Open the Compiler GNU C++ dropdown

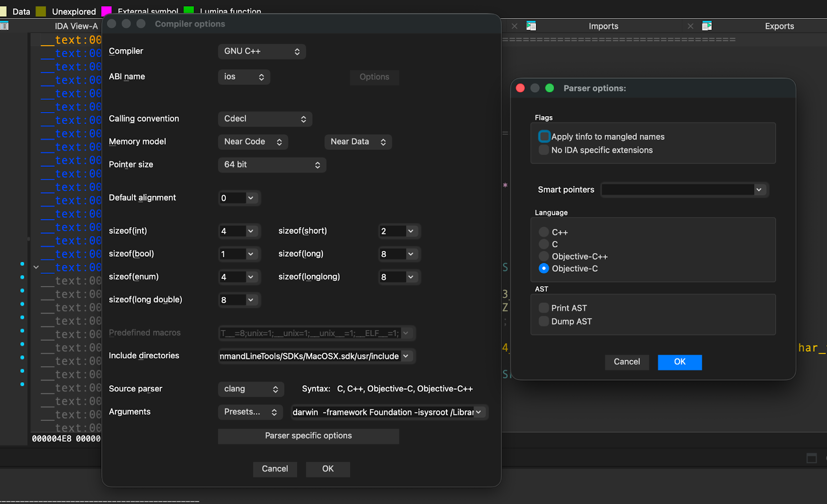[262, 51]
